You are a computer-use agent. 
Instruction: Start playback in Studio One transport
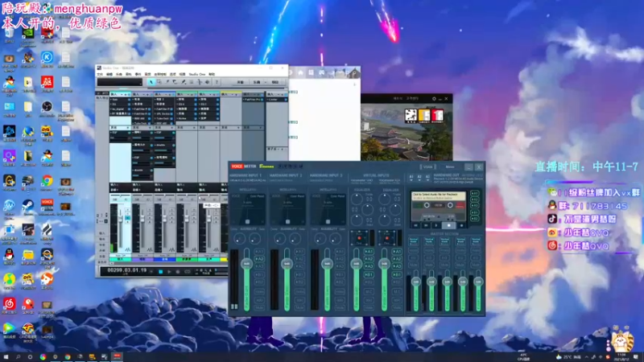169,272
